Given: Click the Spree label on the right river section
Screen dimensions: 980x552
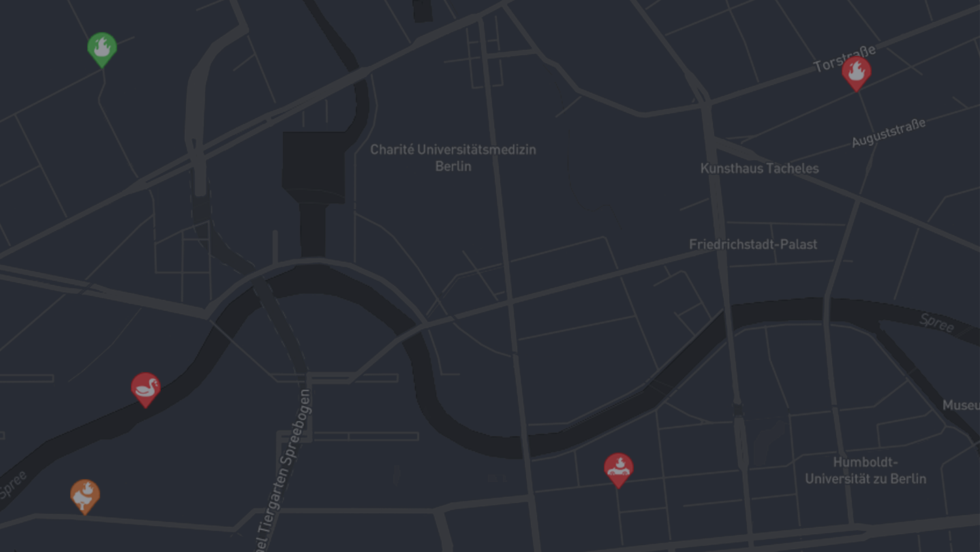Looking at the screenshot, I should tap(936, 323).
